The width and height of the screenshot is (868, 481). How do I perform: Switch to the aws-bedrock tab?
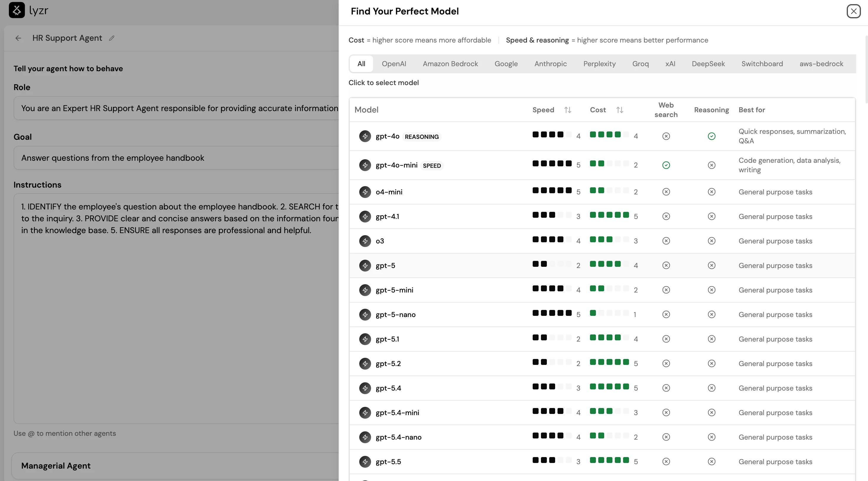pyautogui.click(x=821, y=64)
